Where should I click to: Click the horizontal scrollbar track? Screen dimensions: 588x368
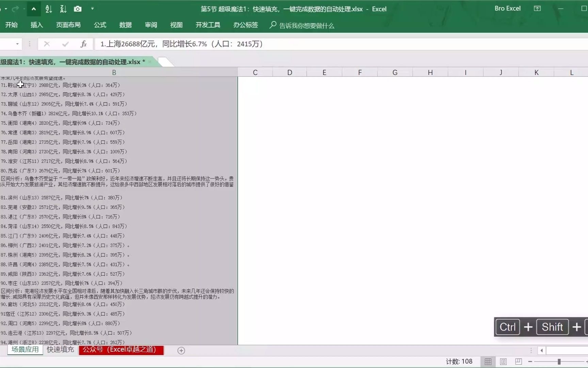[x=567, y=350]
